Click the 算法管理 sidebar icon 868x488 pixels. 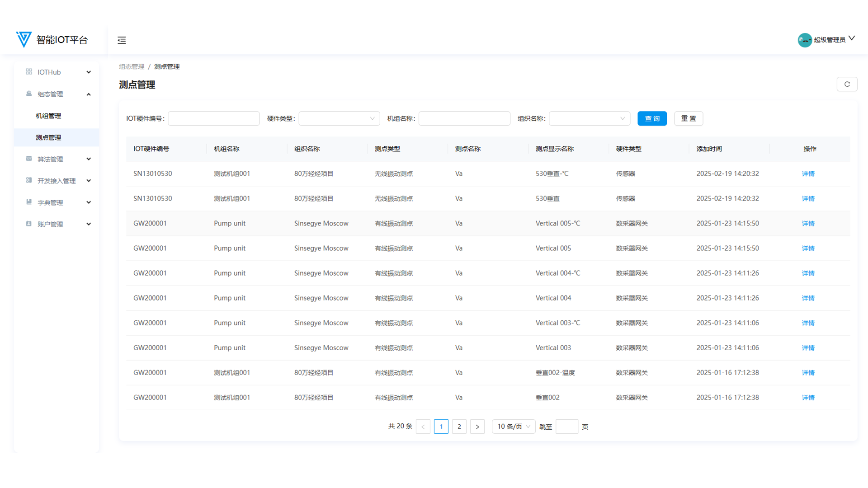29,159
